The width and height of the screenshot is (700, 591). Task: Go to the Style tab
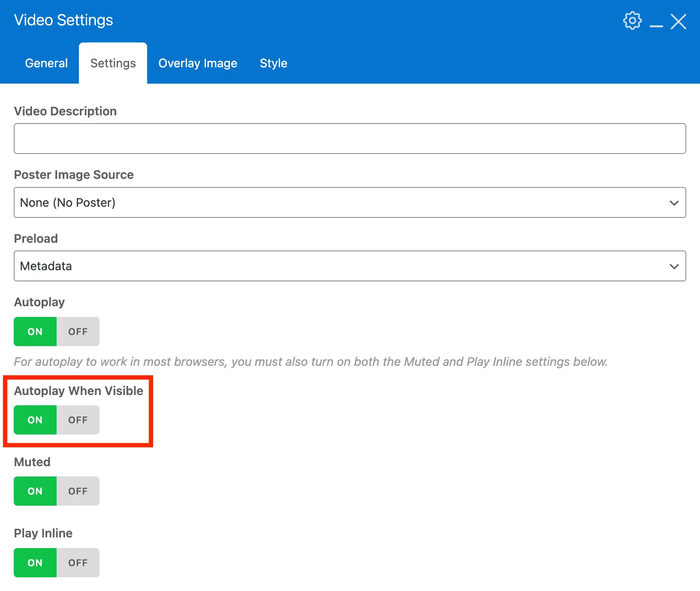pyautogui.click(x=273, y=63)
